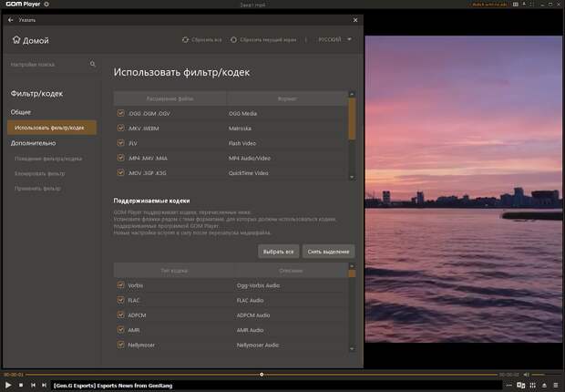The height and width of the screenshot is (392, 565).
Task: Skip to previous track button
Action: pos(33,385)
